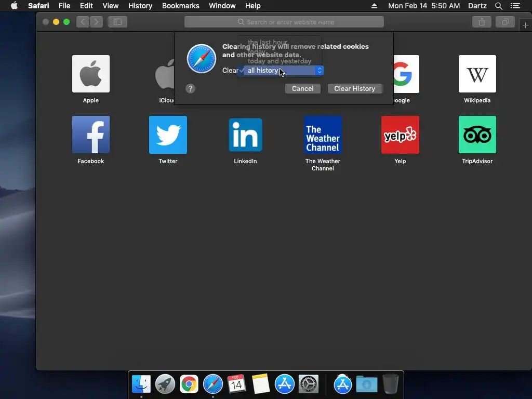Open Launchpad from the Dock
The height and width of the screenshot is (399, 532).
165,384
